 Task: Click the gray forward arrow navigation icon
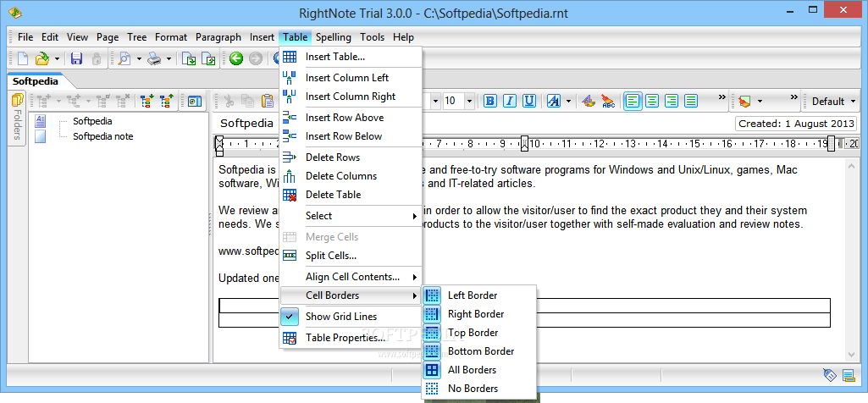pos(255,58)
